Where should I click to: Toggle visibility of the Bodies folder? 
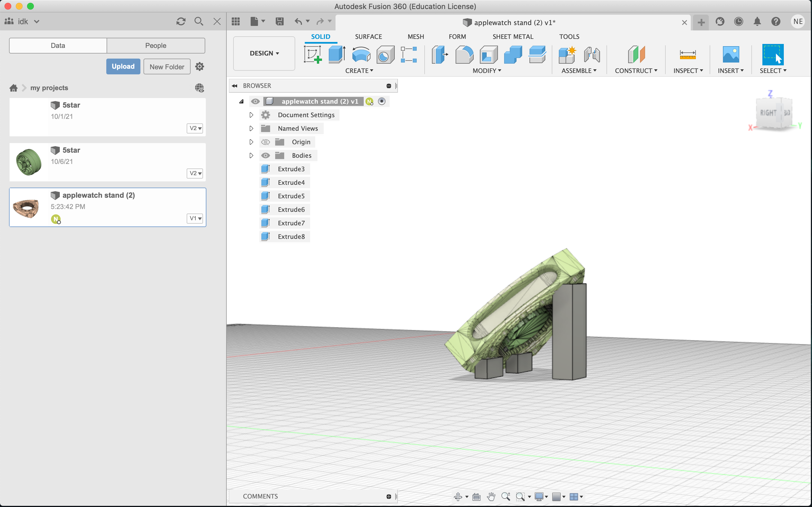click(265, 155)
